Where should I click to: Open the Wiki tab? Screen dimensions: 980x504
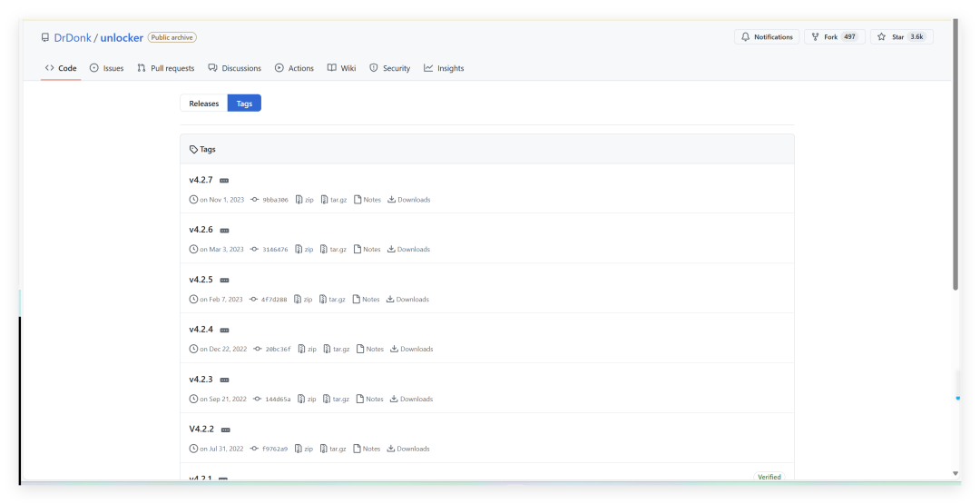342,68
